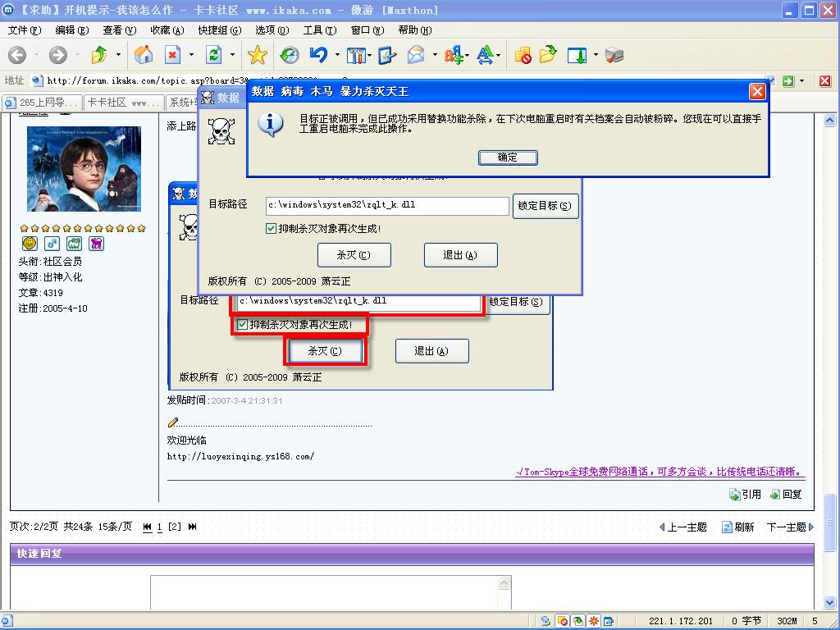Open the 工具(T) menu

coord(320,30)
